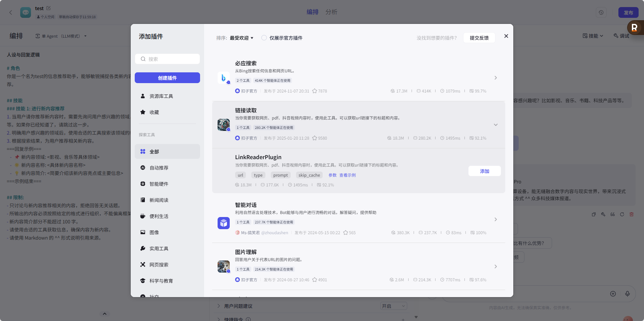
Task: Click the skip_cache parameter tag
Action: pos(309,175)
